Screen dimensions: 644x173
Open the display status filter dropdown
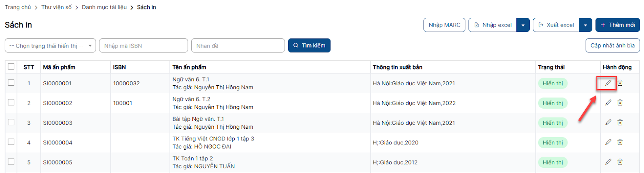click(x=50, y=45)
